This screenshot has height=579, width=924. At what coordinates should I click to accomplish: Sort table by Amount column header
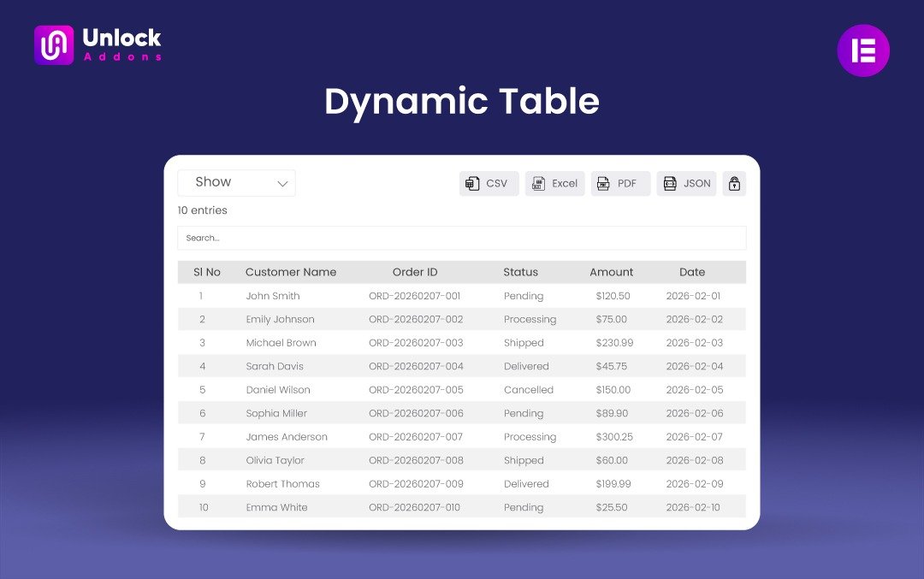(x=611, y=272)
